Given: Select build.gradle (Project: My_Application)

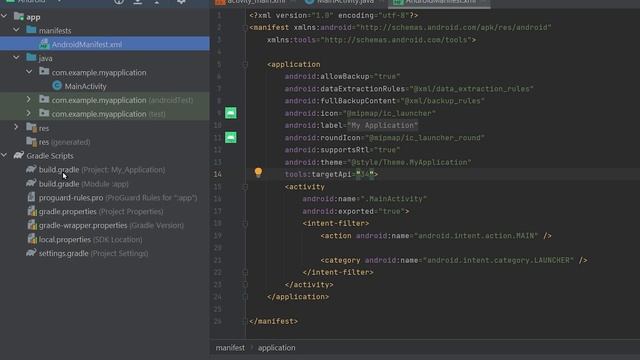Looking at the screenshot, I should click(102, 169).
